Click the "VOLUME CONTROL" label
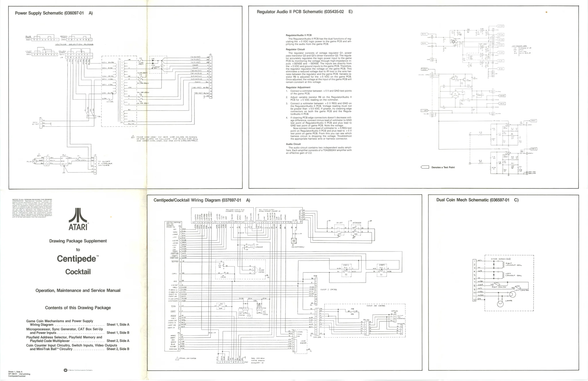 [x=261, y=270]
